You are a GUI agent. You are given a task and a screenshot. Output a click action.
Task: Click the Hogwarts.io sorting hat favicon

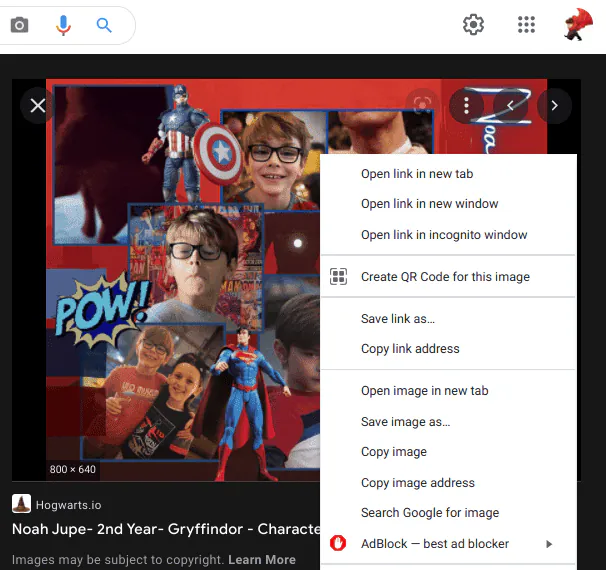(21, 504)
